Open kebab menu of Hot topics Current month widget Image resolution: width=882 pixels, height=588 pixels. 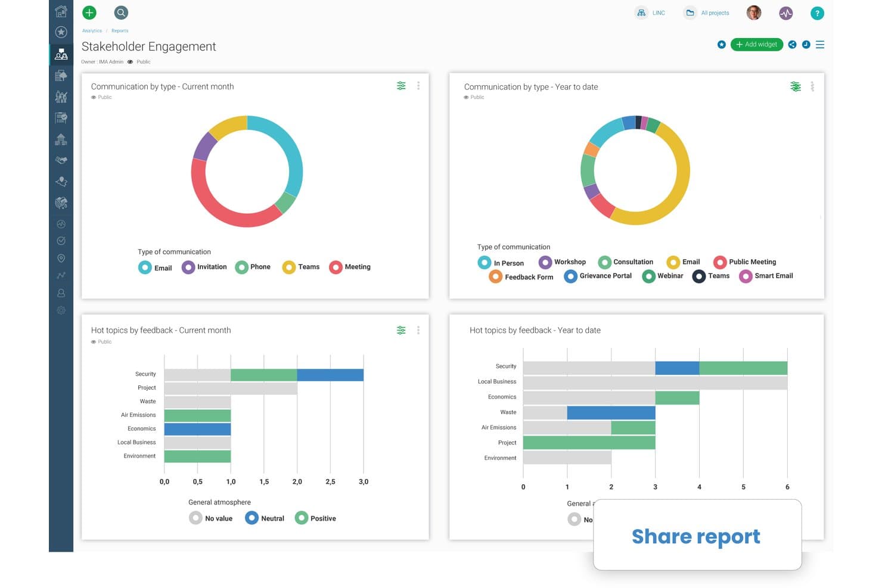point(418,330)
